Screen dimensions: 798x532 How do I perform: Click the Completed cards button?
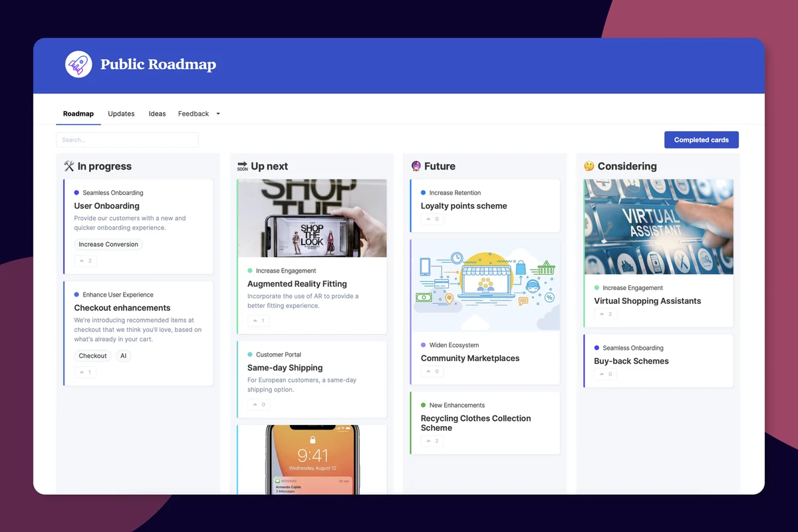click(702, 140)
